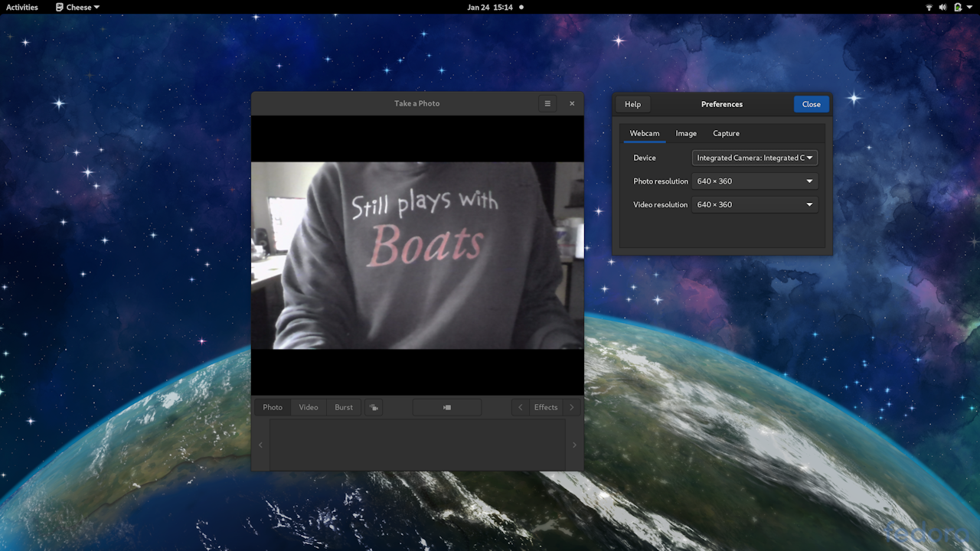
Task: Open the battery status icon
Action: pyautogui.click(x=957, y=7)
